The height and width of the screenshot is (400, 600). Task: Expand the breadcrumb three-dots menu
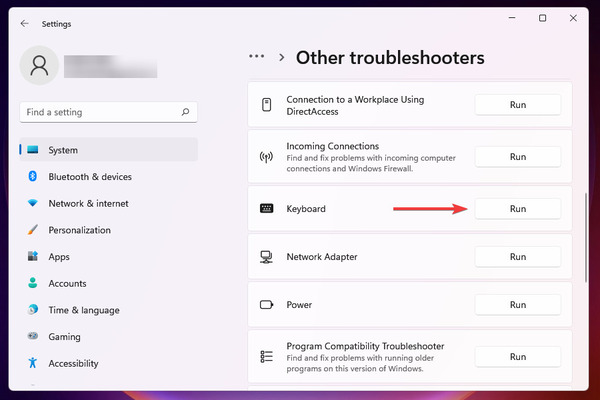(256, 56)
